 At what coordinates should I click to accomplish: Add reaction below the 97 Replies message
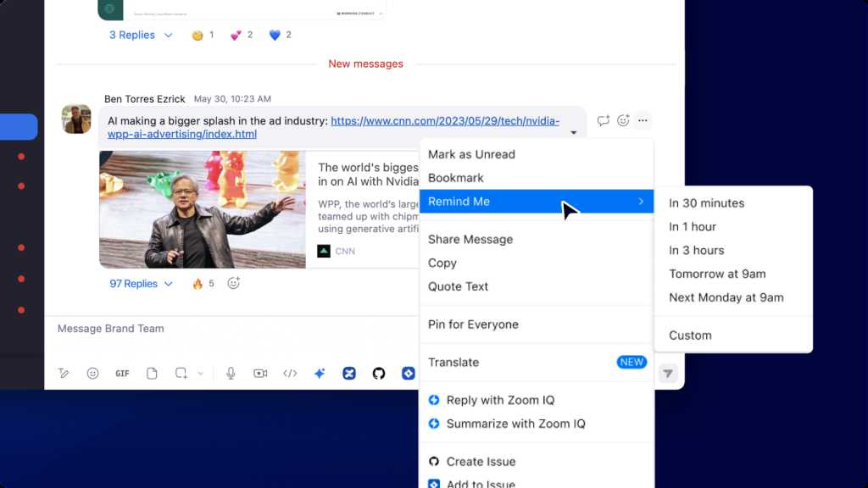(x=234, y=284)
